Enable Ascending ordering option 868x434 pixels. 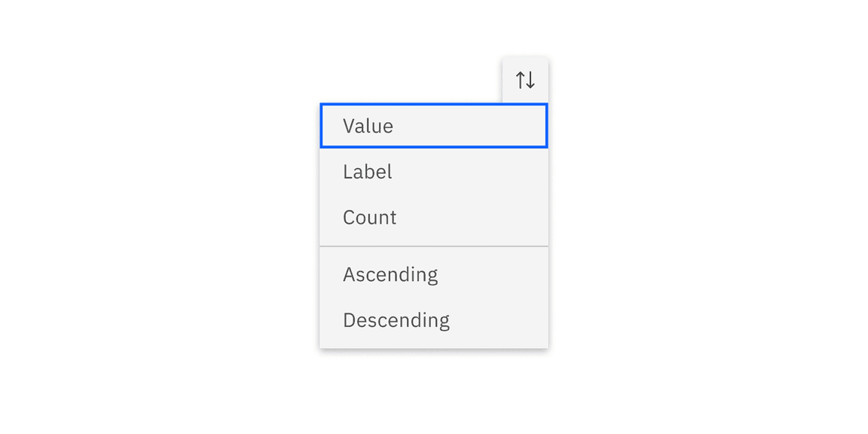point(433,274)
